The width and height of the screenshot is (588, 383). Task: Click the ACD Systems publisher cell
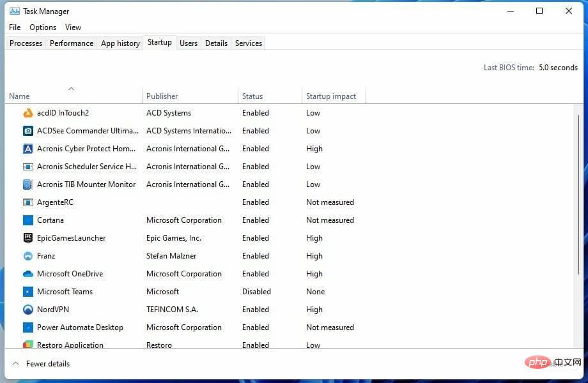point(169,113)
